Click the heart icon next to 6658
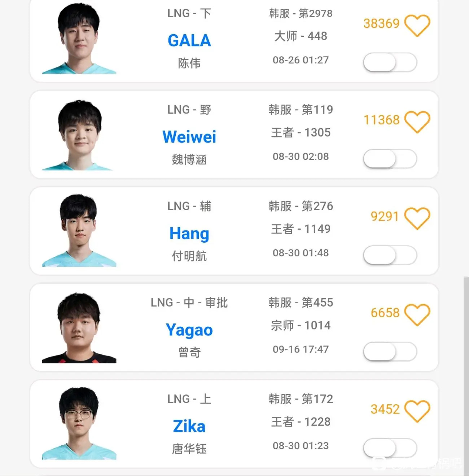 417,314
